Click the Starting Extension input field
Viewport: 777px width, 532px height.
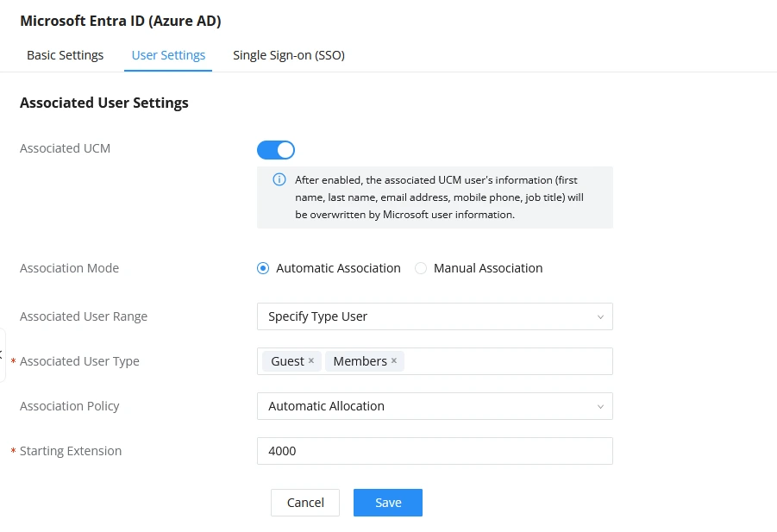pos(435,451)
